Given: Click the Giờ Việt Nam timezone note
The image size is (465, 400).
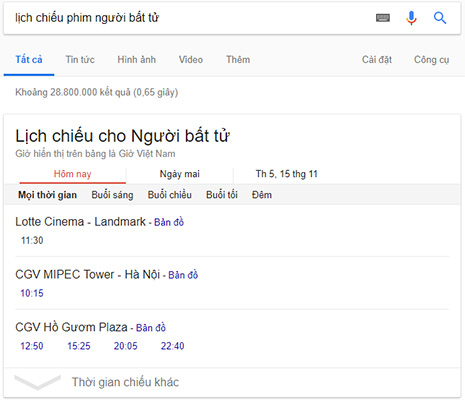Looking at the screenshot, I should coord(95,154).
